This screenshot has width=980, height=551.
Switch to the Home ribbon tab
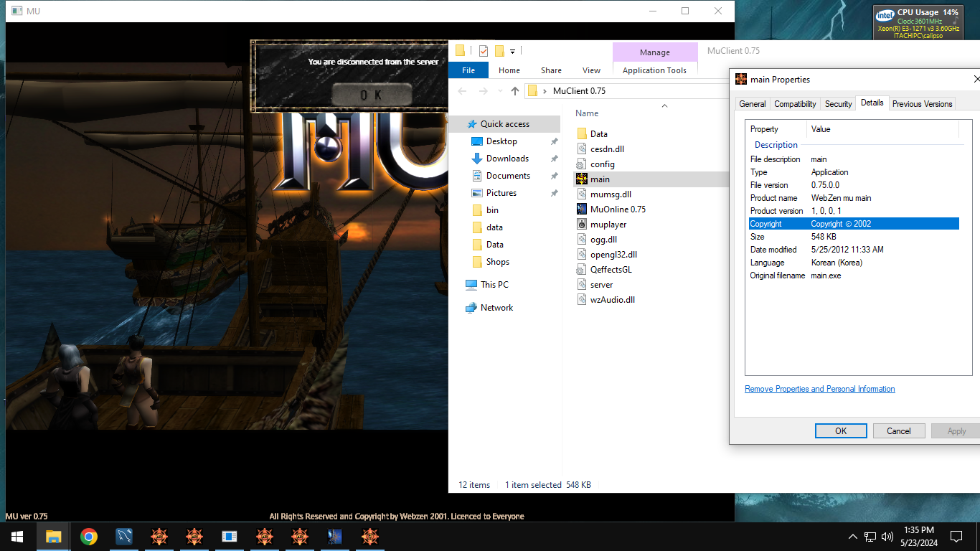click(509, 70)
